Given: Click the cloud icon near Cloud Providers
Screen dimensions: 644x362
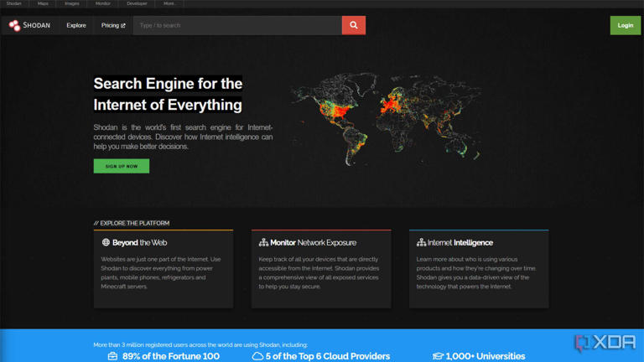Looking at the screenshot, I should [x=257, y=356].
